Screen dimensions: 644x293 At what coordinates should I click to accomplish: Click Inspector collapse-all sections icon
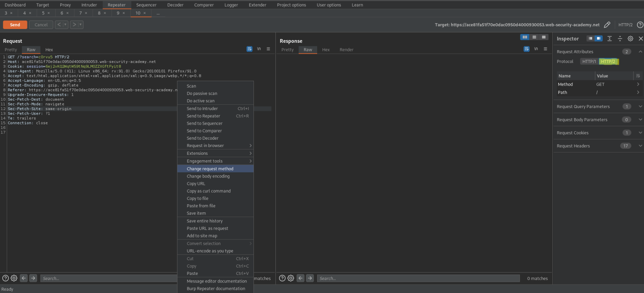click(x=620, y=39)
